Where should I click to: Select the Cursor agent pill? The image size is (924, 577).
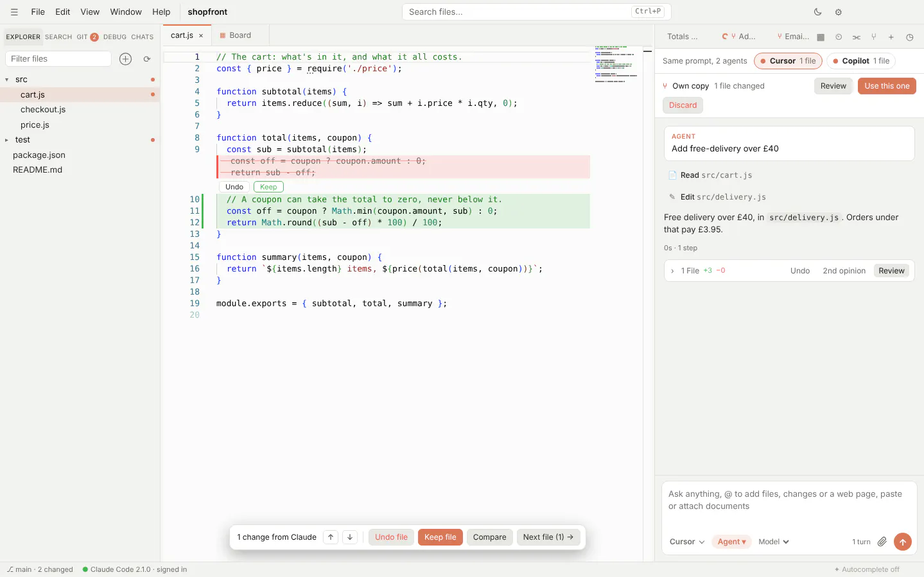(788, 61)
